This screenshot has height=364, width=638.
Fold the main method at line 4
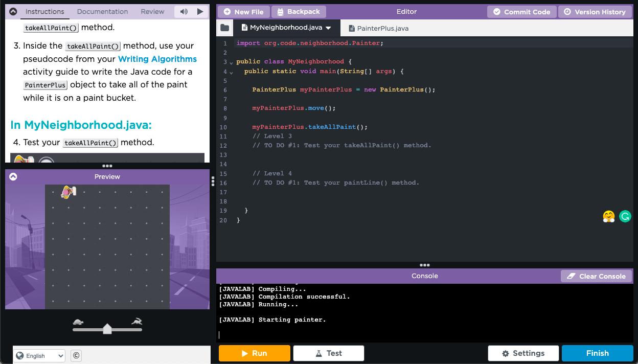pos(231,72)
